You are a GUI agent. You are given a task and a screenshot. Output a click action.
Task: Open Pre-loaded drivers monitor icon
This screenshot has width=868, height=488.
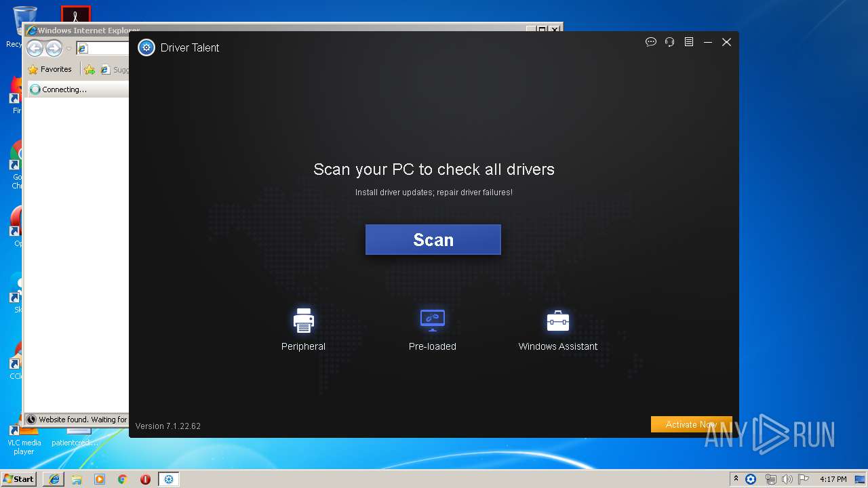(432, 321)
